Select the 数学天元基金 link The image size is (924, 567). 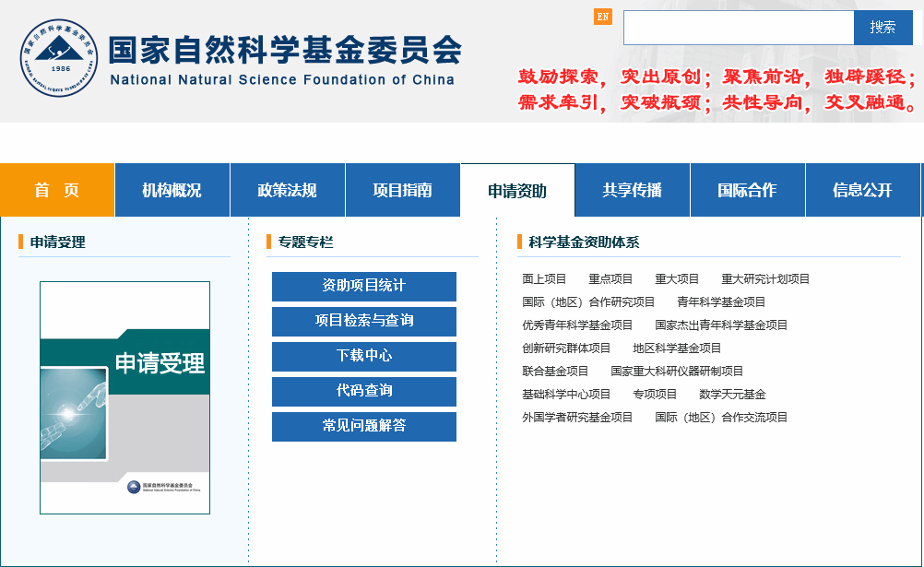tap(732, 395)
